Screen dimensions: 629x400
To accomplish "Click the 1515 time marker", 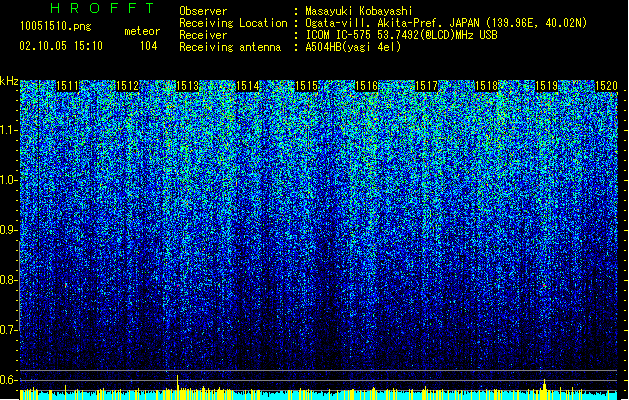I will [307, 86].
